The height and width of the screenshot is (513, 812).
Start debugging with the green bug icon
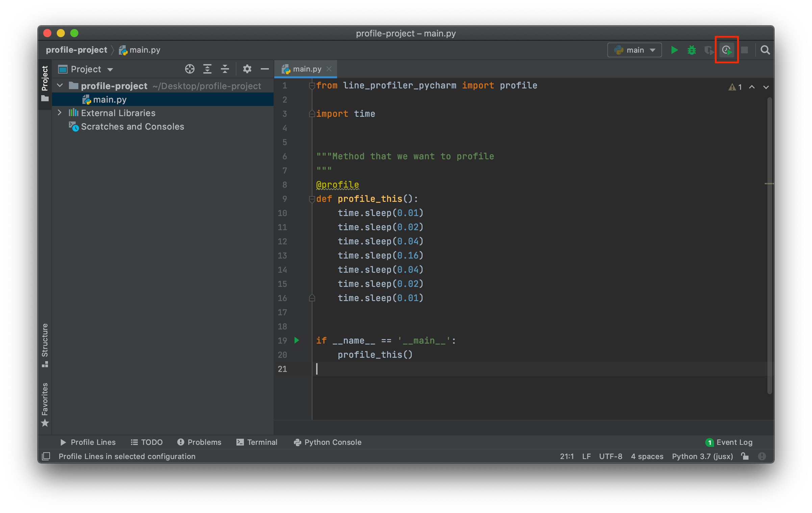pyautogui.click(x=691, y=50)
